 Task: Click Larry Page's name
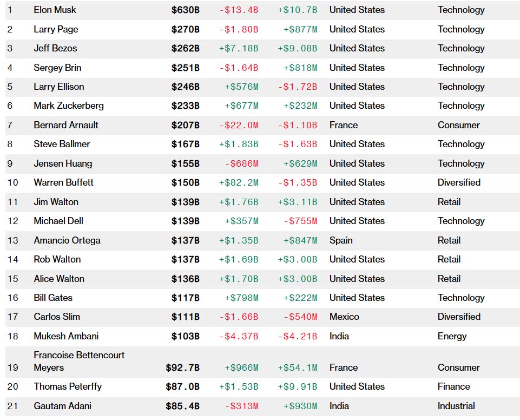click(56, 29)
